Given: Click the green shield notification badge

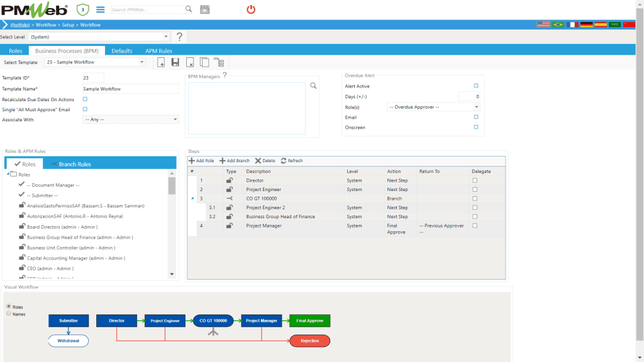Looking at the screenshot, I should 82,9.
